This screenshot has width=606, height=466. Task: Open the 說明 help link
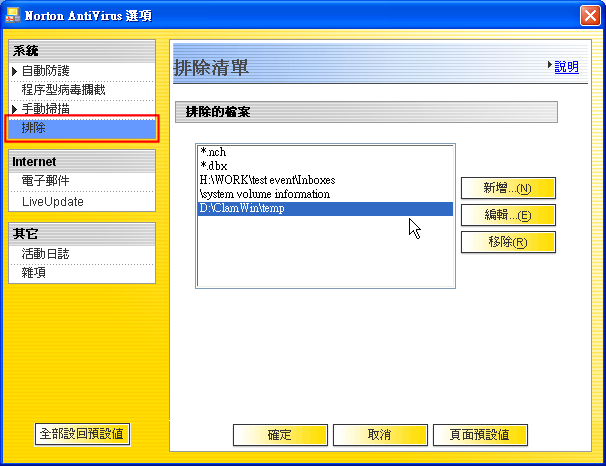click(x=567, y=67)
